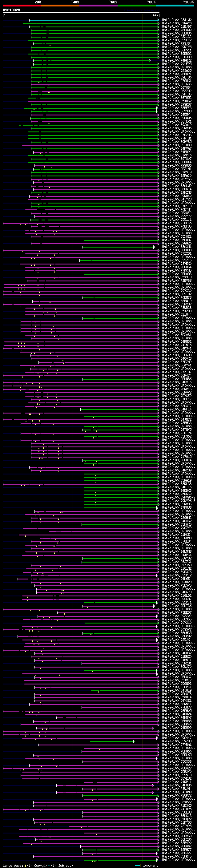Open the UniRef100_Q9SLK2 hit link
Screen dimensions: 197x868
tap(176, 40)
